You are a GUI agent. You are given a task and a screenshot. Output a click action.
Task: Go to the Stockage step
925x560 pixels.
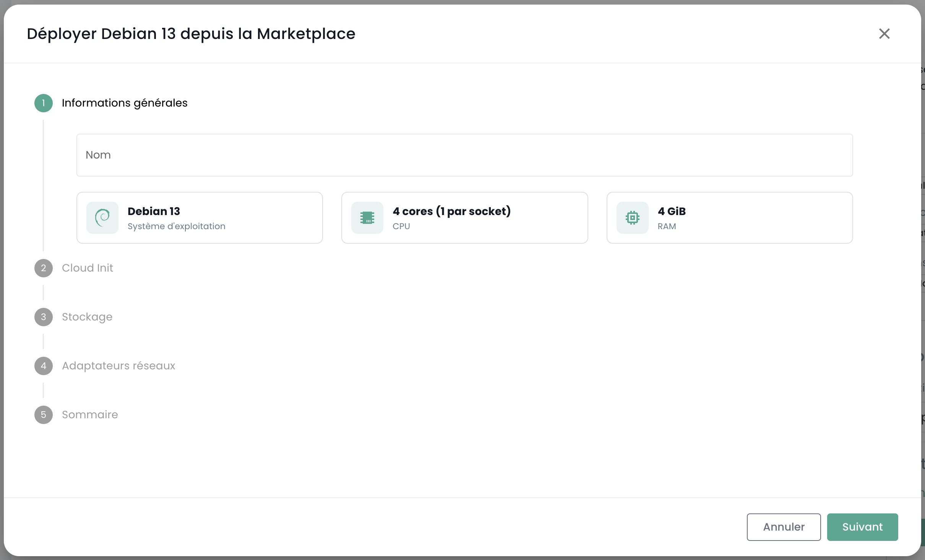click(x=87, y=317)
